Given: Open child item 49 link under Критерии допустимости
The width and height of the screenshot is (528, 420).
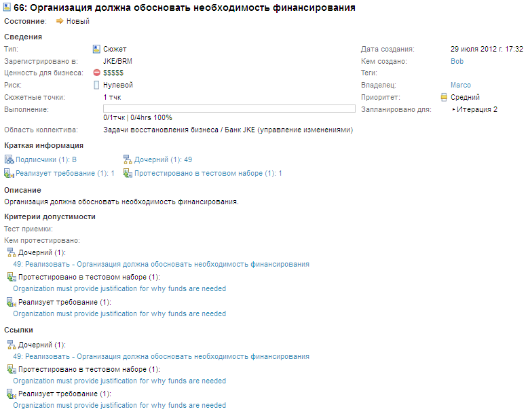Looking at the screenshot, I should [x=161, y=264].
